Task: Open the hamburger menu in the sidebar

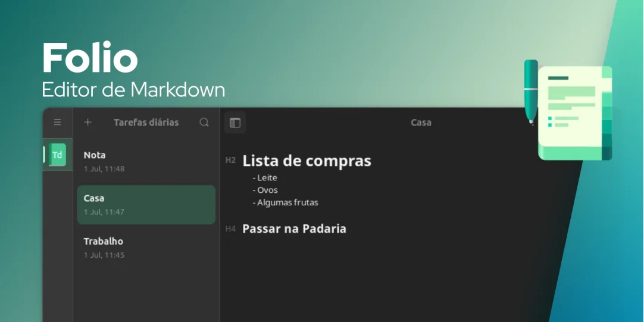Action: [58, 123]
